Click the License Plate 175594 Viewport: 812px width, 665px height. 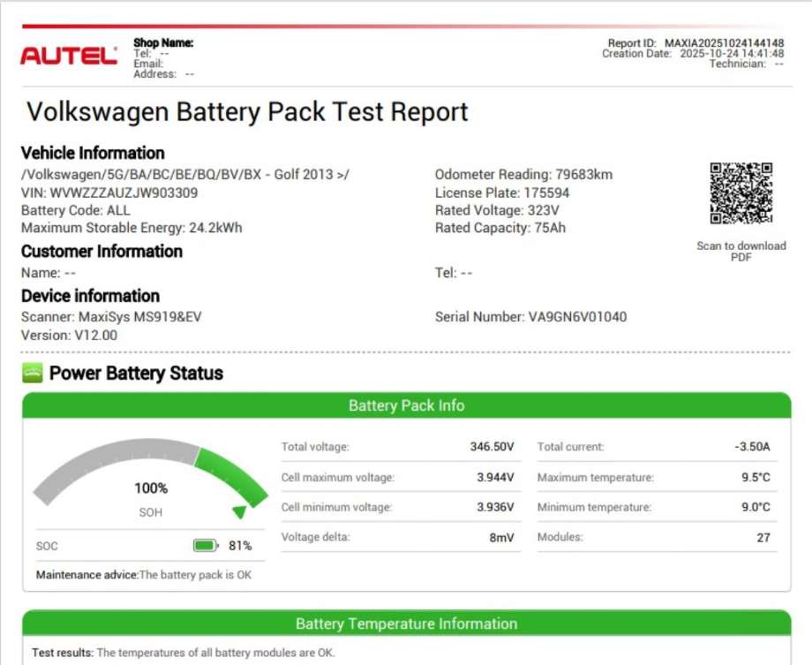(x=502, y=193)
